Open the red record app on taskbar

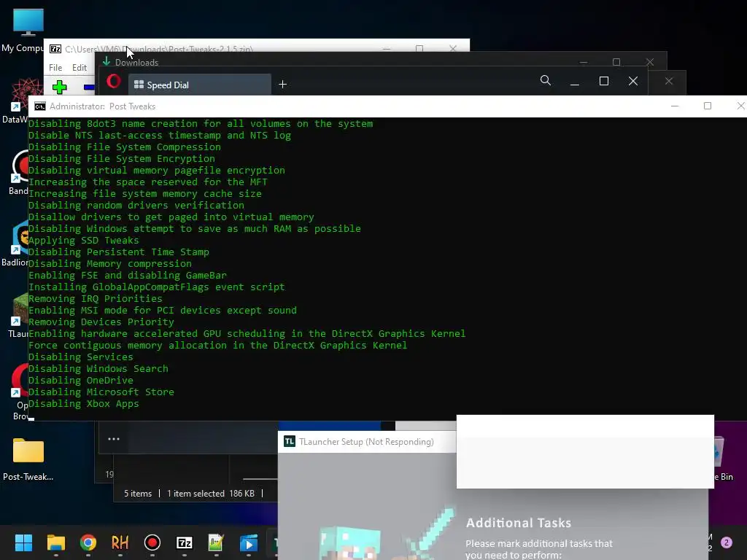152,542
